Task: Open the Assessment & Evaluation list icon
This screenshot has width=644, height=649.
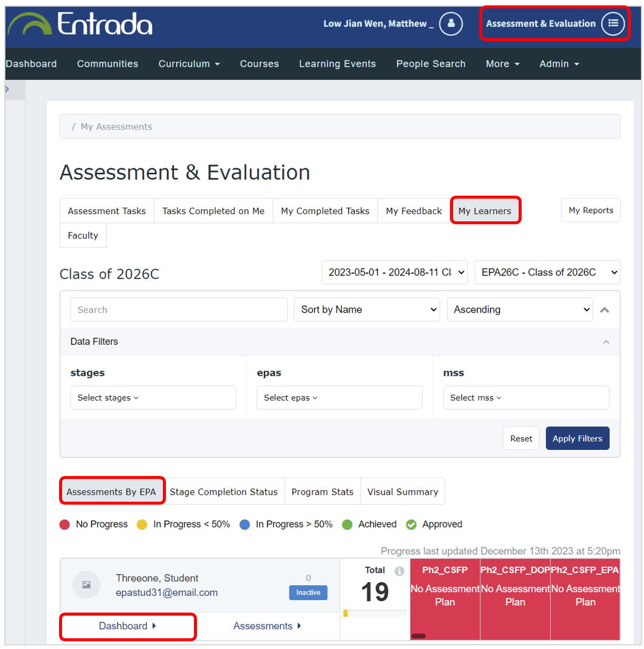Action: [x=613, y=24]
